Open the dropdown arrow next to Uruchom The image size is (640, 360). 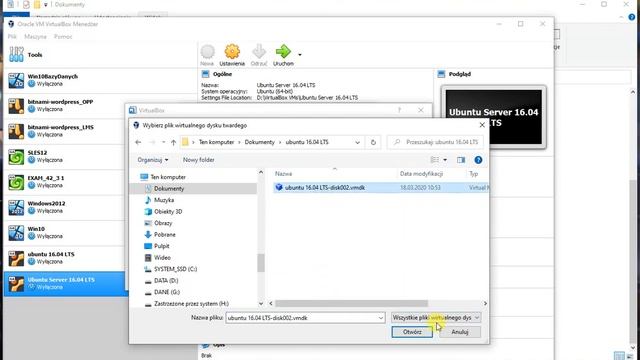[x=300, y=55]
